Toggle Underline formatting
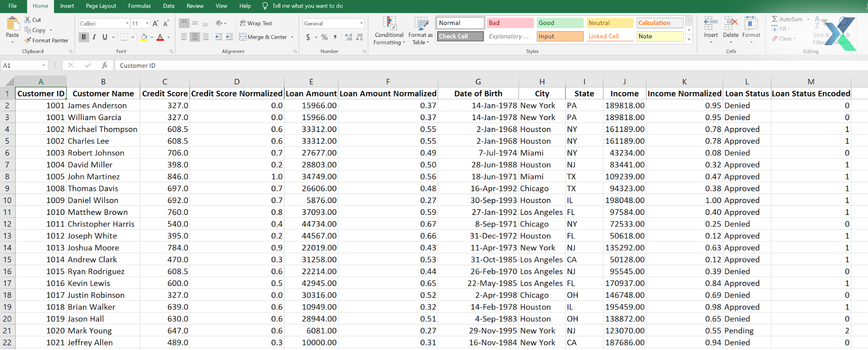Screen dimensions: 868x350 (x=105, y=37)
